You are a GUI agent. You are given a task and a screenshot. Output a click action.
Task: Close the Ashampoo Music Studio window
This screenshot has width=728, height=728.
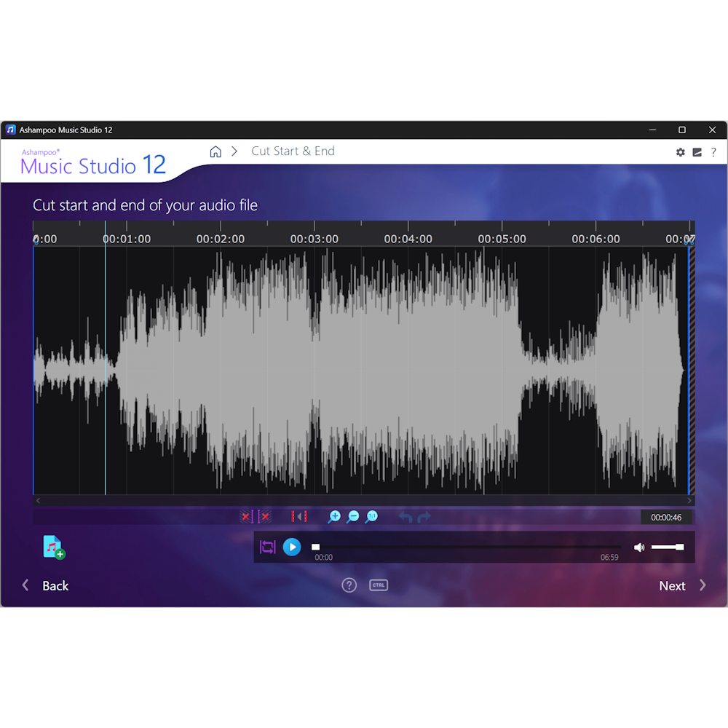[712, 130]
